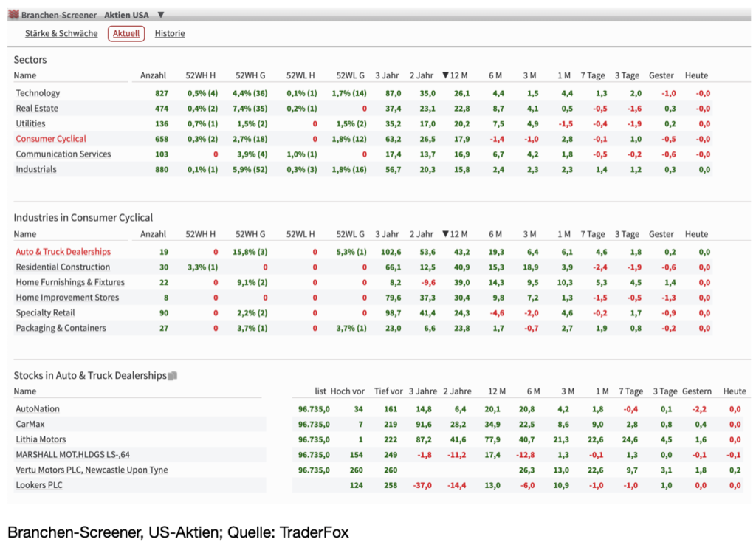This screenshot has height=545, width=756.
Task: Click Technology count value 827
Action: [162, 93]
